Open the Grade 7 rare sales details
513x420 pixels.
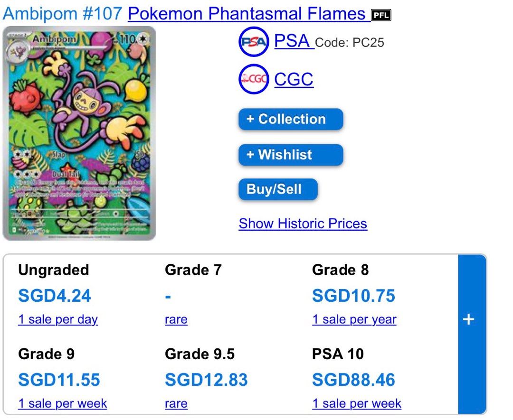(176, 319)
